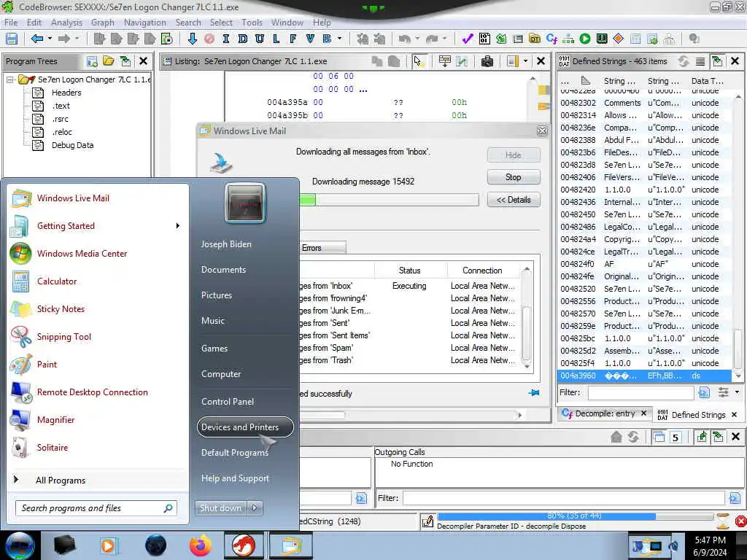Click the Data Type column header

click(x=707, y=81)
